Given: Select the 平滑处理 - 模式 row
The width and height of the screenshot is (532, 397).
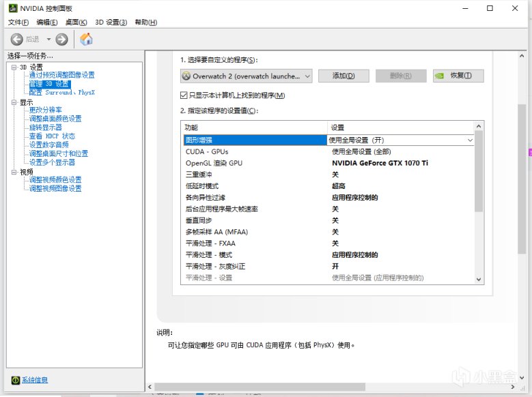Looking at the screenshot, I should pos(328,255).
